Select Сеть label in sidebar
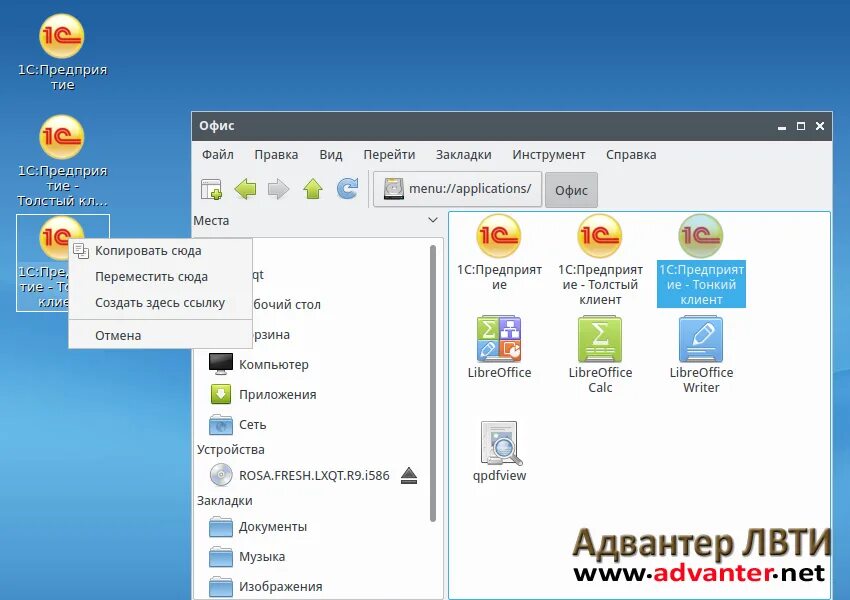The width and height of the screenshot is (850, 600). click(x=253, y=424)
